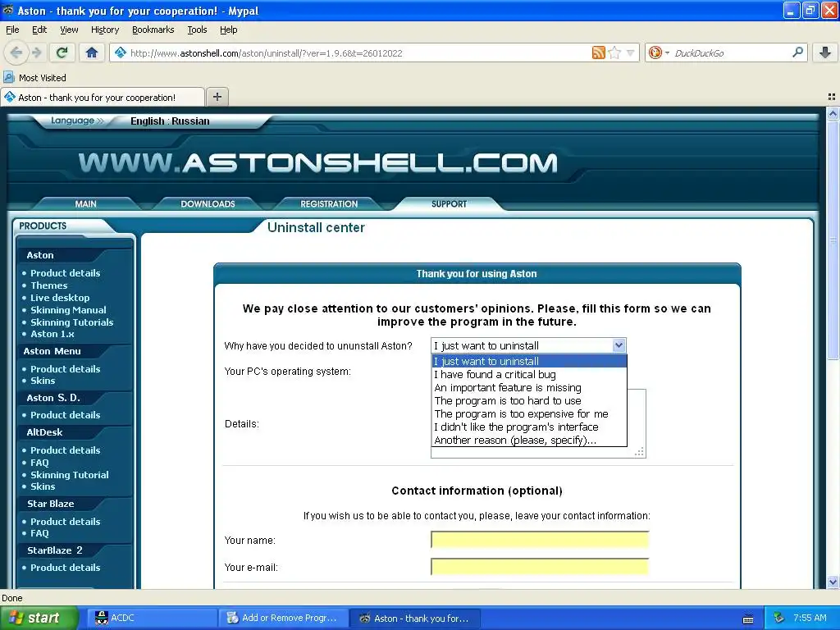Choose 'Another reason (please, specify)...'

529,440
